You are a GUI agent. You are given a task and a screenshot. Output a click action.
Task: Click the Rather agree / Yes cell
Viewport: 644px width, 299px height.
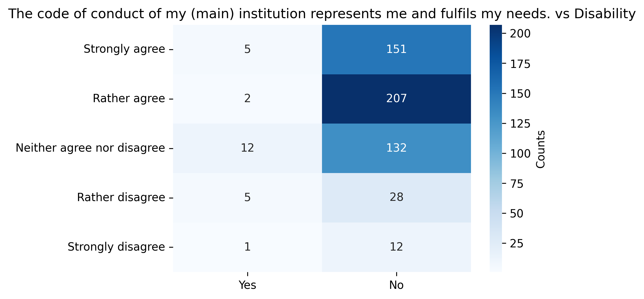pyautogui.click(x=247, y=99)
